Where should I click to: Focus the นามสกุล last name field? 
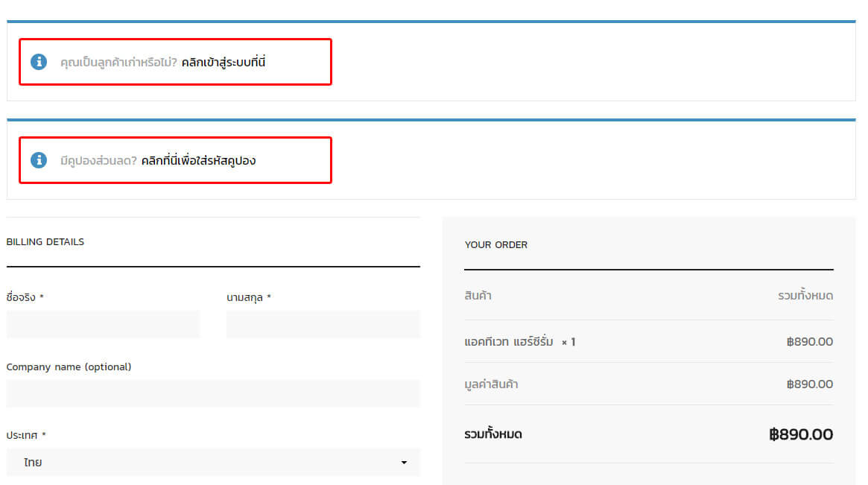pos(323,325)
